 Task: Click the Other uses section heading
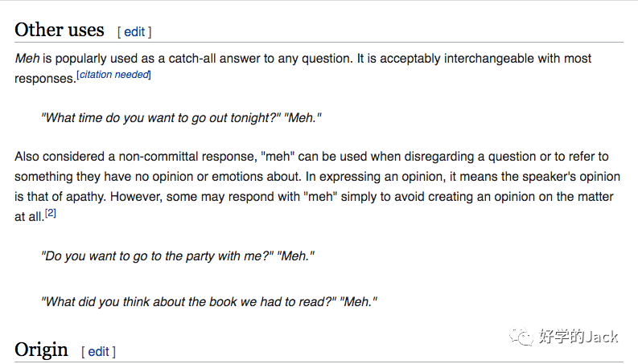point(60,31)
